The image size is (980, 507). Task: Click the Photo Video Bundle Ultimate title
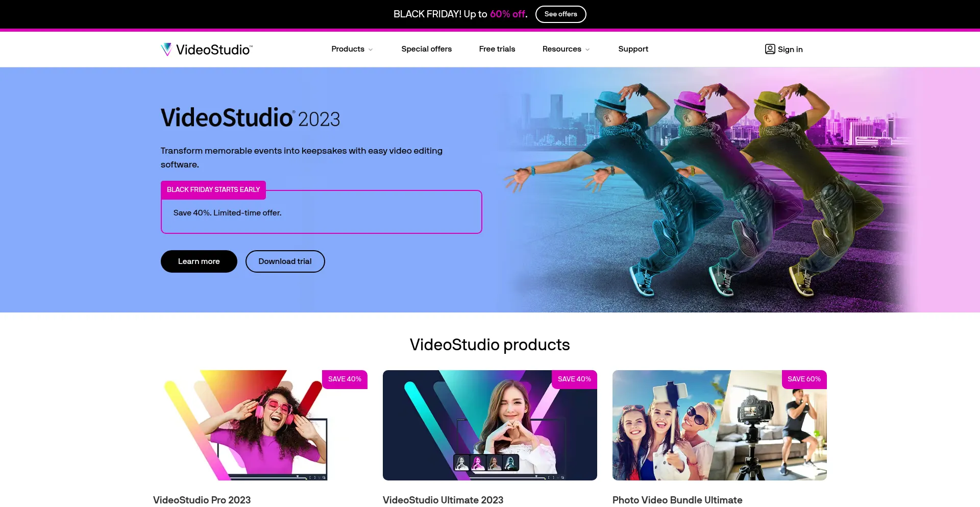[677, 500]
